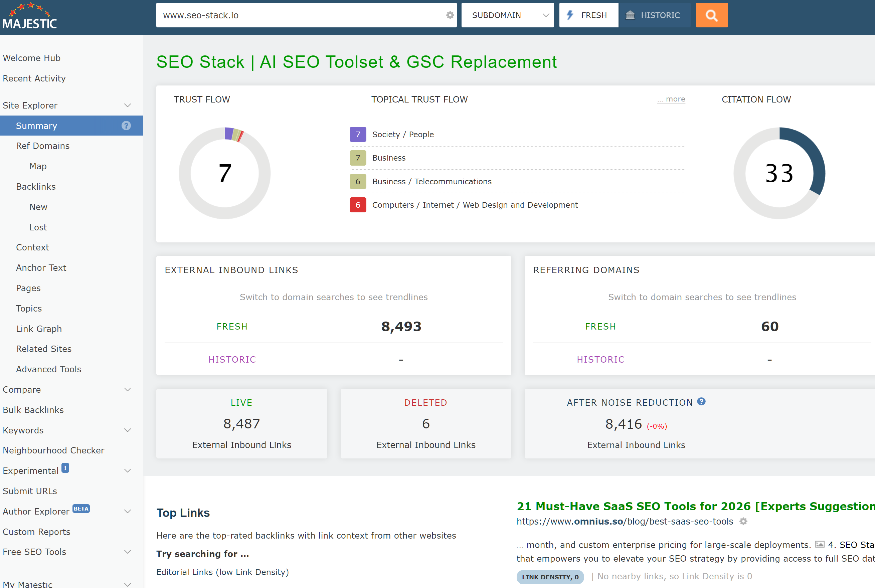Open the Subdomain scope dropdown
This screenshot has height=588, width=875.
507,15
